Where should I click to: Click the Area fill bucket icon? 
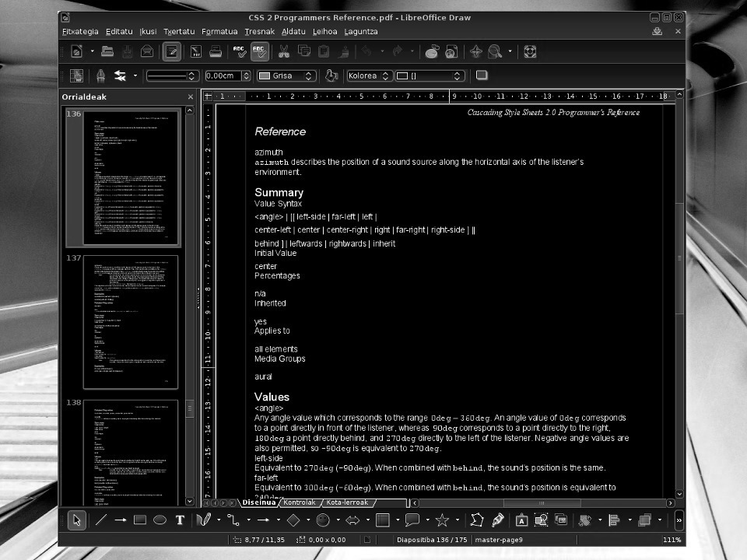pyautogui.click(x=331, y=75)
